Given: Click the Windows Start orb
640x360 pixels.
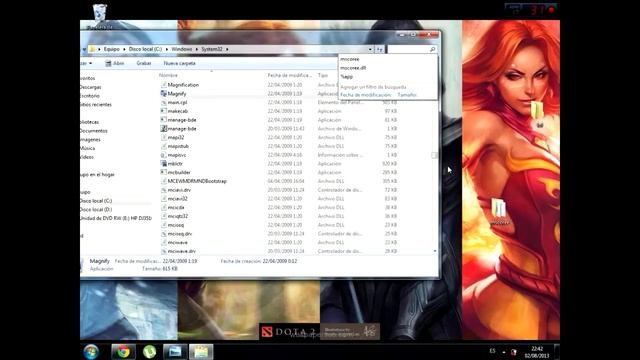Looking at the screenshot, I should 91,351.
